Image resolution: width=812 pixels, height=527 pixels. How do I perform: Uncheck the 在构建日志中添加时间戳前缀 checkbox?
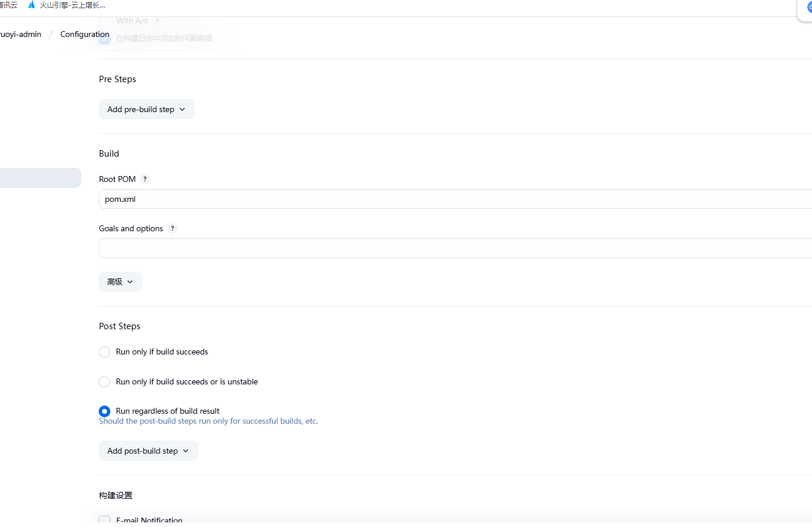(x=105, y=39)
